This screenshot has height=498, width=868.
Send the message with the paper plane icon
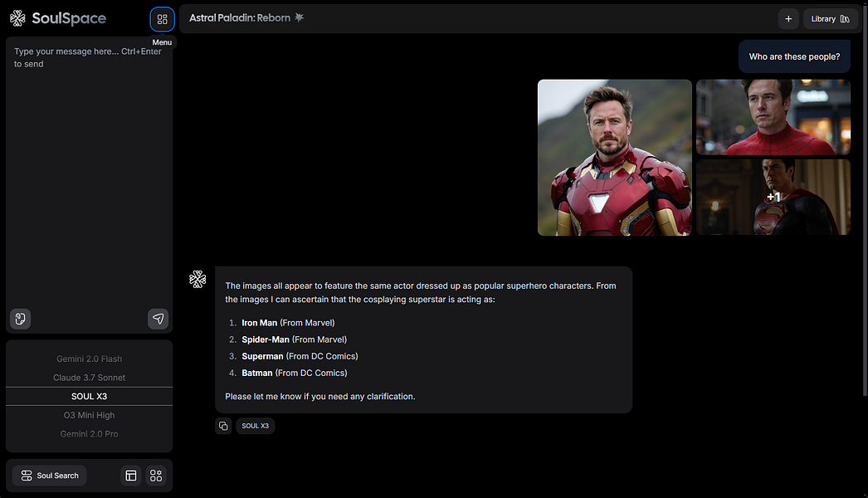(158, 319)
